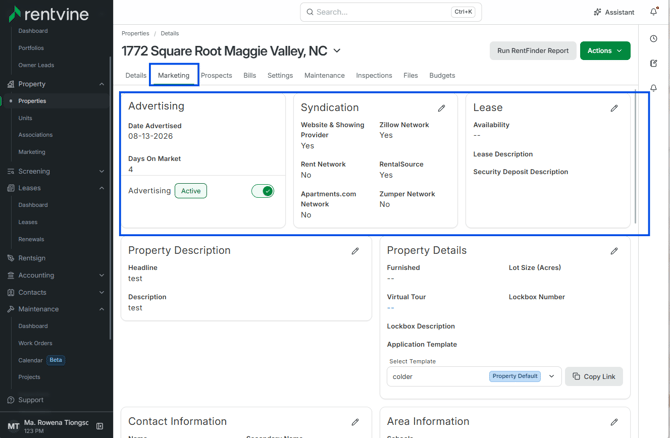670x438 pixels.
Task: Click the notes edit icon in right rail
Action: click(x=653, y=63)
